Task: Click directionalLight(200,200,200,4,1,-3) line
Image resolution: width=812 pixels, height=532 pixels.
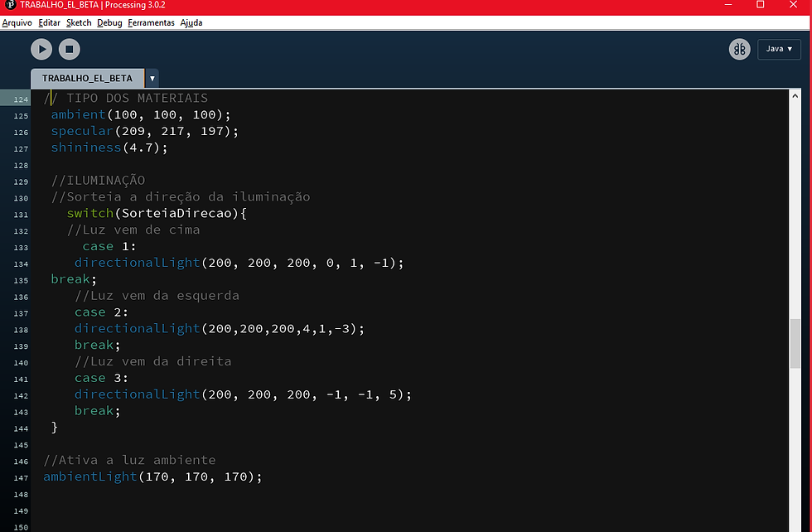Action: pos(220,328)
